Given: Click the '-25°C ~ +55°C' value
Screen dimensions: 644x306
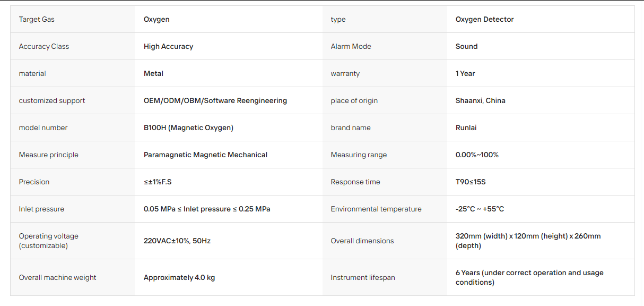Looking at the screenshot, I should (480, 209).
